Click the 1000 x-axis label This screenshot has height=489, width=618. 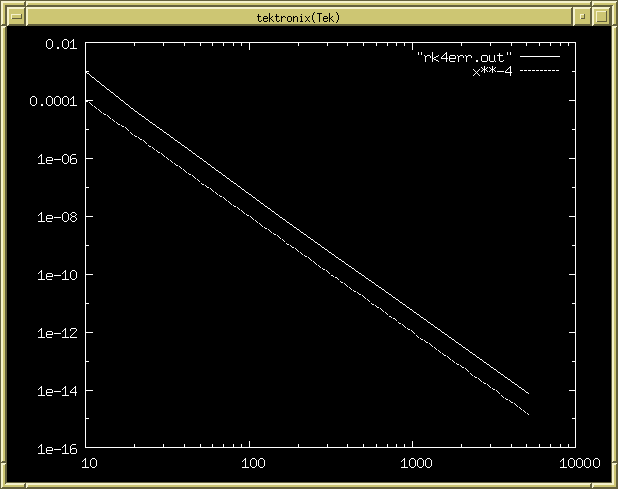pyautogui.click(x=416, y=463)
